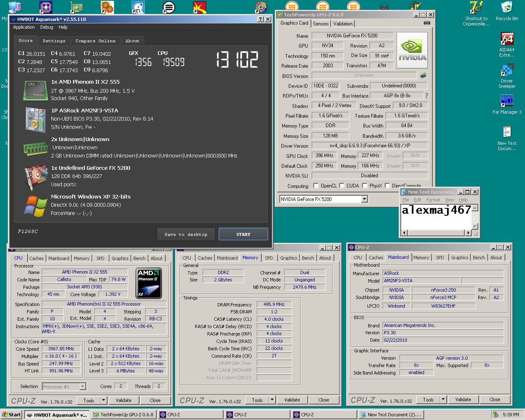Screen dimensions: 525x420
Task: Click the Save to desktop button
Action: point(186,234)
